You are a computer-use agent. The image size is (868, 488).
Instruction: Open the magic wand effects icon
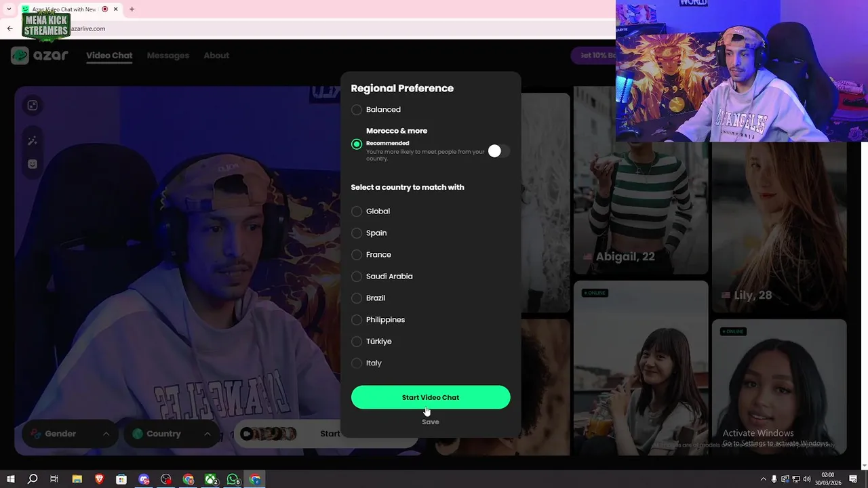pyautogui.click(x=33, y=140)
